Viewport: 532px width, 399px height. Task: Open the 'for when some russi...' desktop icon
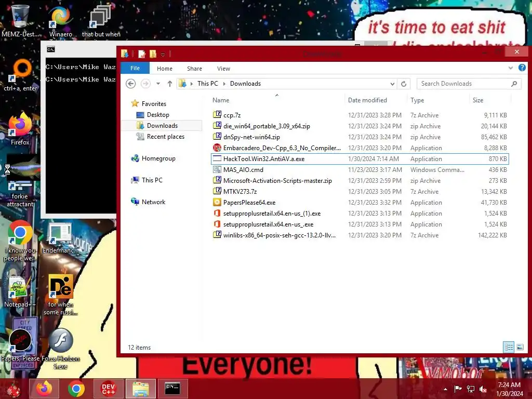(x=60, y=295)
